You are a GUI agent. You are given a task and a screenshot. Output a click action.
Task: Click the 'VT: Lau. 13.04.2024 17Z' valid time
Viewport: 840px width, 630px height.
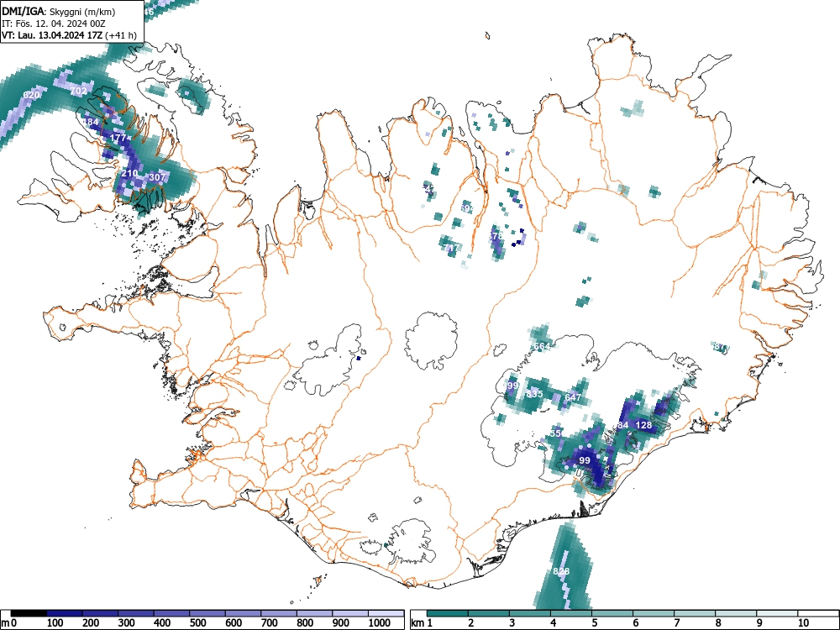tap(52, 36)
